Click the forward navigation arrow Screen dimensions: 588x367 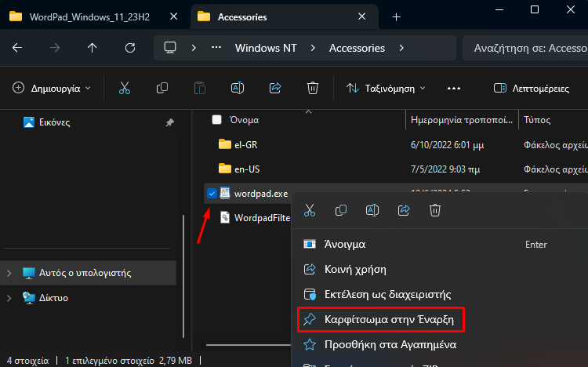55,48
